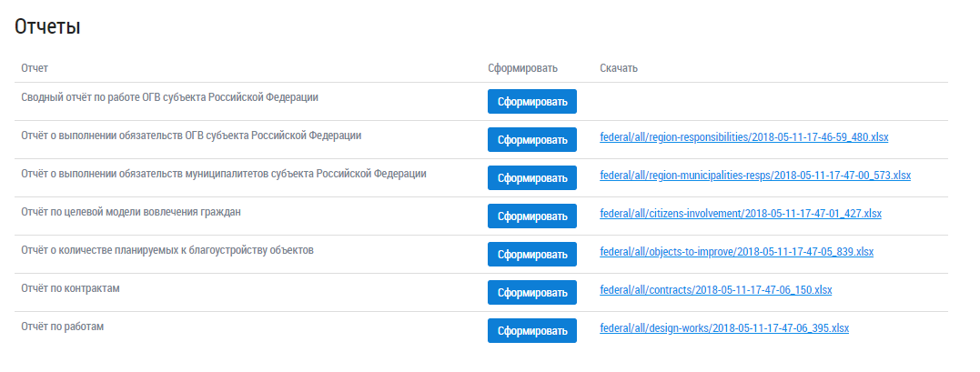This screenshot has width=980, height=372.
Task: Click Сформировать for Сводный отчёт по работе ОГВ
Action: point(531,102)
